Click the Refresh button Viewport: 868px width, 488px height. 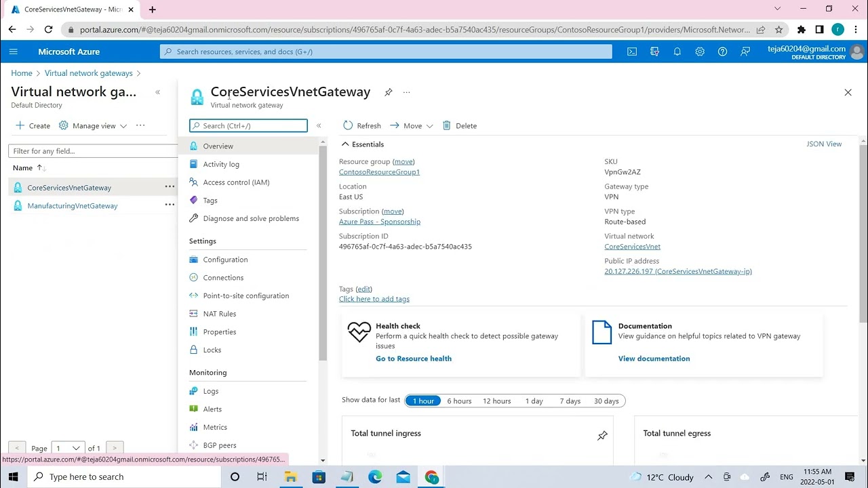tap(362, 125)
